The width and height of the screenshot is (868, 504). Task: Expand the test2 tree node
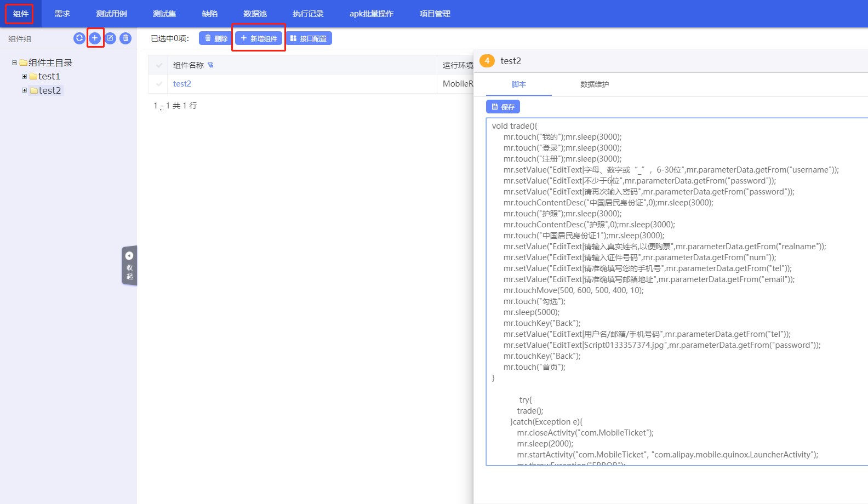[x=24, y=90]
